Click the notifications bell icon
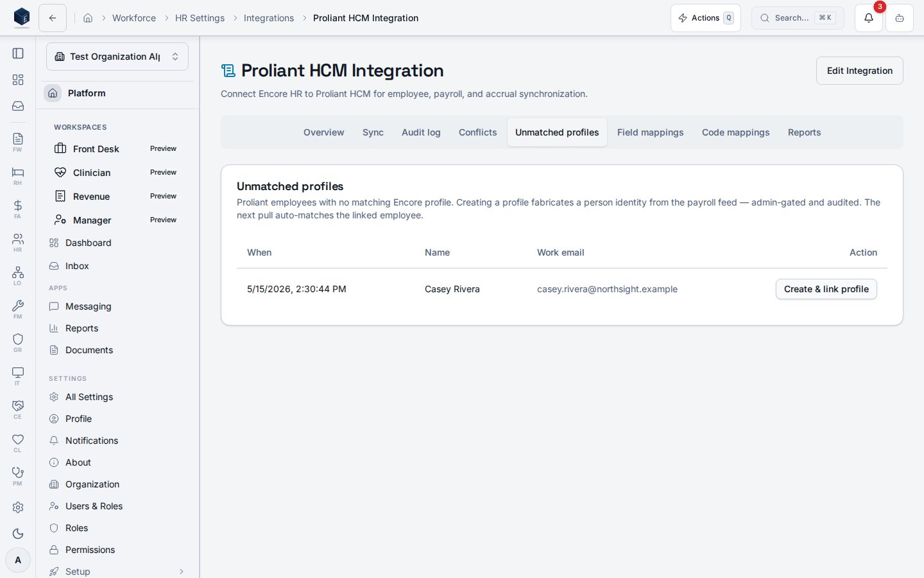 [868, 18]
